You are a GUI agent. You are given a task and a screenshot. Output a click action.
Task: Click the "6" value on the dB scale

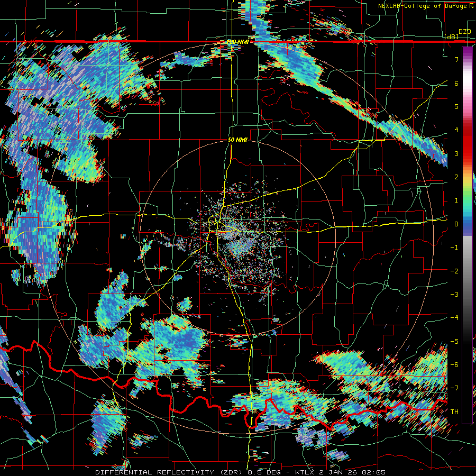(456, 83)
